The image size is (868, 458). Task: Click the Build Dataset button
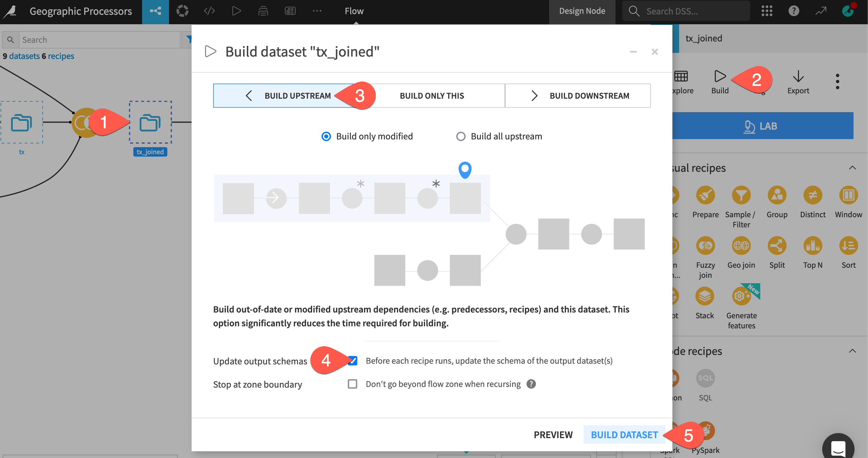tap(624, 434)
